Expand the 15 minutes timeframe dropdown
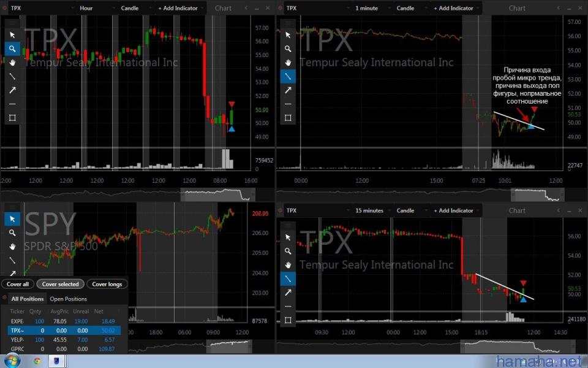The image size is (588, 368). (372, 210)
